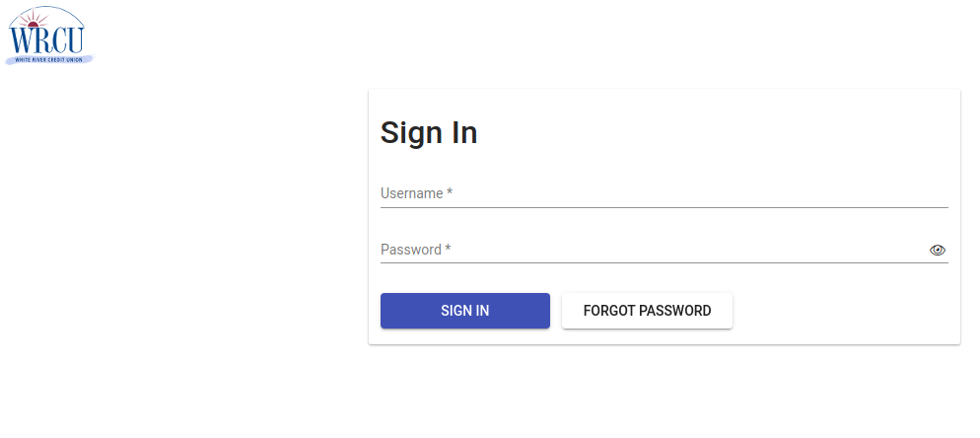Submit the login form with SIGN IN
The height and width of the screenshot is (438, 980).
465,311
